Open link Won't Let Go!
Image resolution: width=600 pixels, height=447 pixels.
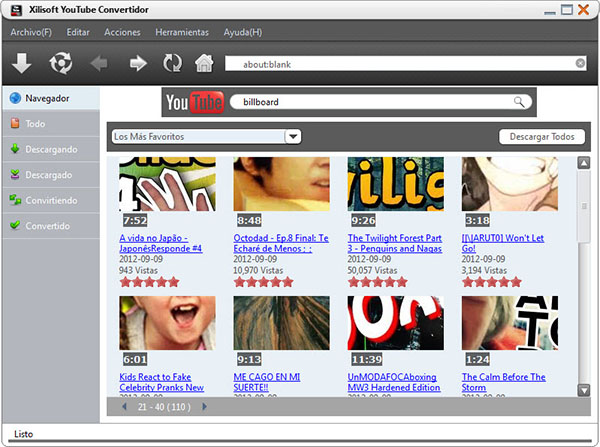pos(502,243)
